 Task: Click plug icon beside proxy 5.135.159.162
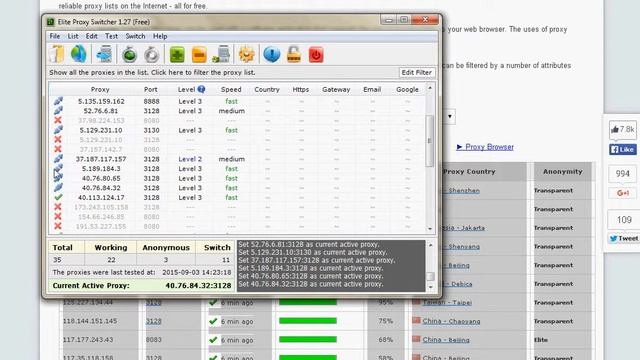[x=58, y=101]
